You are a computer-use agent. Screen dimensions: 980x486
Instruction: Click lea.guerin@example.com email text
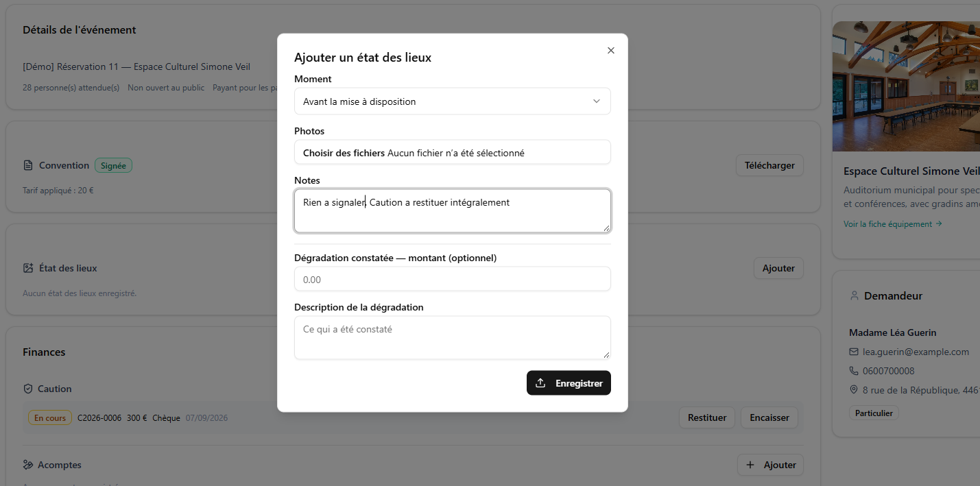(916, 352)
